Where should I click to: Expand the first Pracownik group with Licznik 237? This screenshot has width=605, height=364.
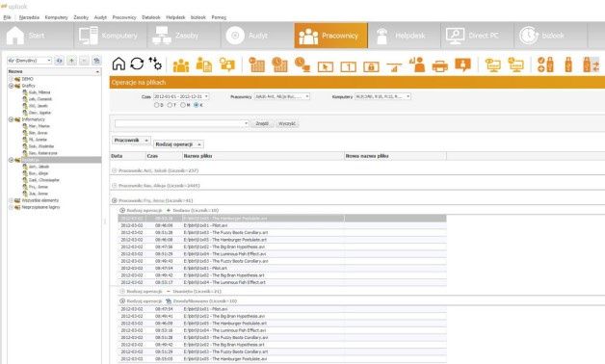coord(115,170)
